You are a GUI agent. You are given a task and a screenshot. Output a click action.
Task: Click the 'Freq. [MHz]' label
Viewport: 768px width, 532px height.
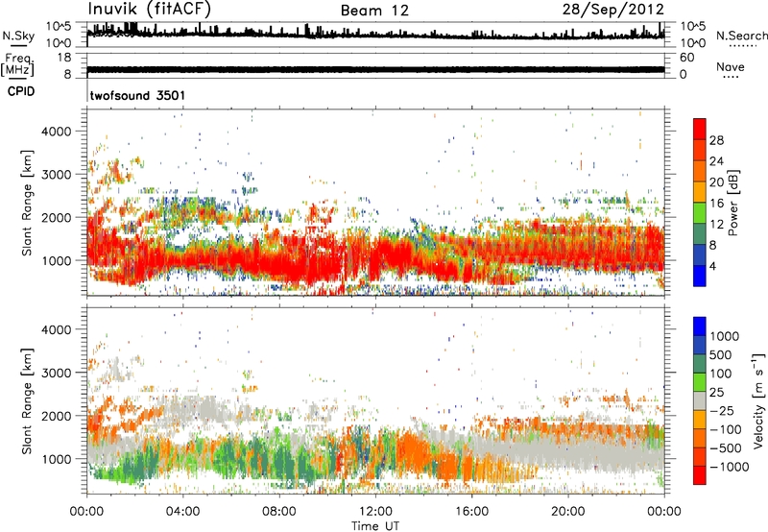click(x=17, y=65)
